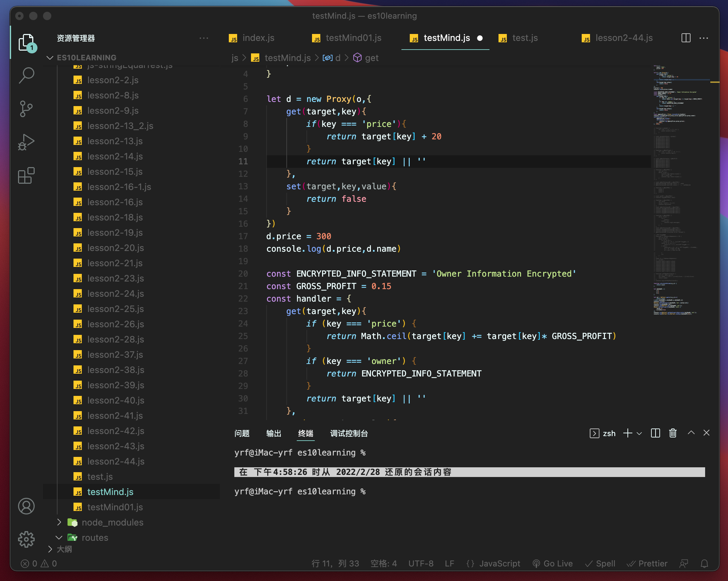
Task: Change indentation setting 空格: 4
Action: point(383,564)
